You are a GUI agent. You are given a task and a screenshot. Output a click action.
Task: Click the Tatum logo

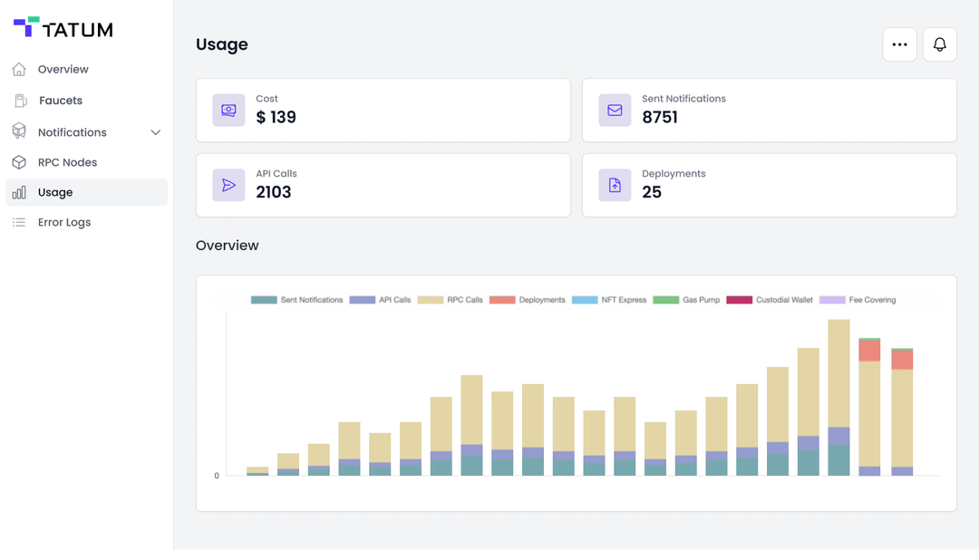[x=63, y=28]
